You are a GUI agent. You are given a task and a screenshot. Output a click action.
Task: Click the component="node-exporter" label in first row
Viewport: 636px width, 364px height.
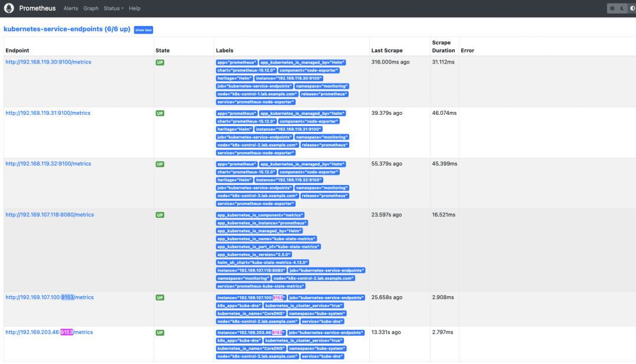click(x=309, y=71)
